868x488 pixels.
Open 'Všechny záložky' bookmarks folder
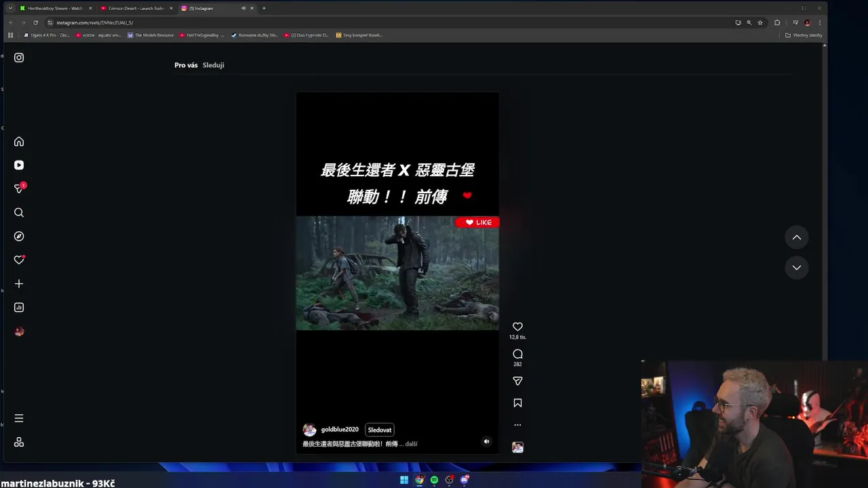[x=804, y=35]
